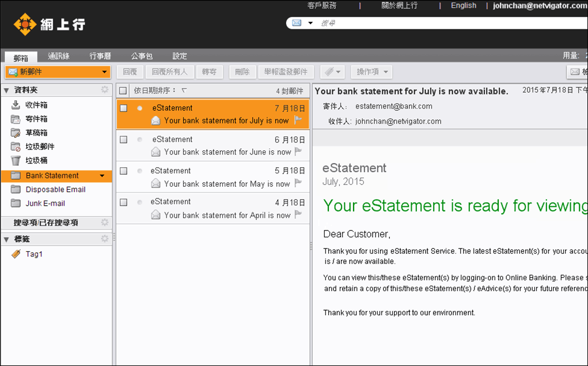Toggle read dot on July email
This screenshot has width=588, height=366.
click(139, 108)
